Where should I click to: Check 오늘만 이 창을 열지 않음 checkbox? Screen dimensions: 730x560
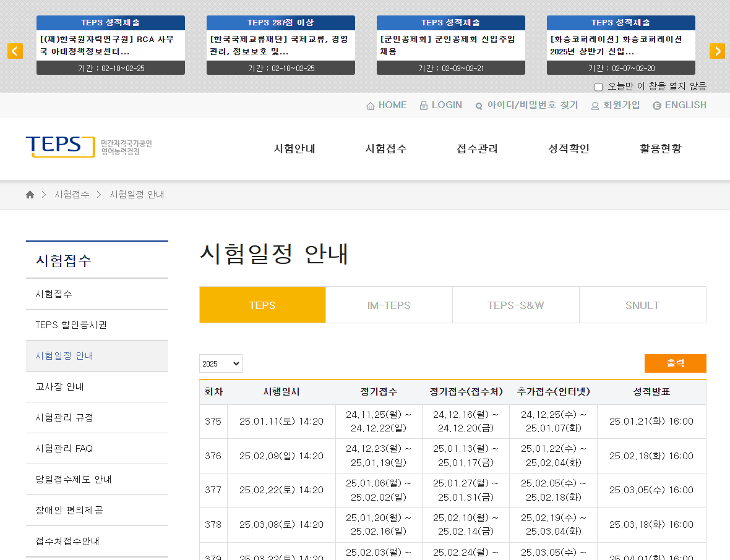click(599, 87)
